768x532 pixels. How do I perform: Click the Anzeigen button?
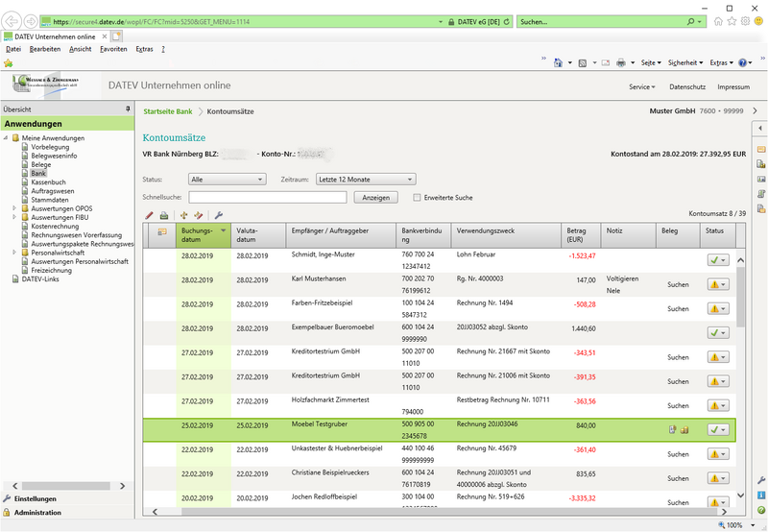[x=375, y=198]
